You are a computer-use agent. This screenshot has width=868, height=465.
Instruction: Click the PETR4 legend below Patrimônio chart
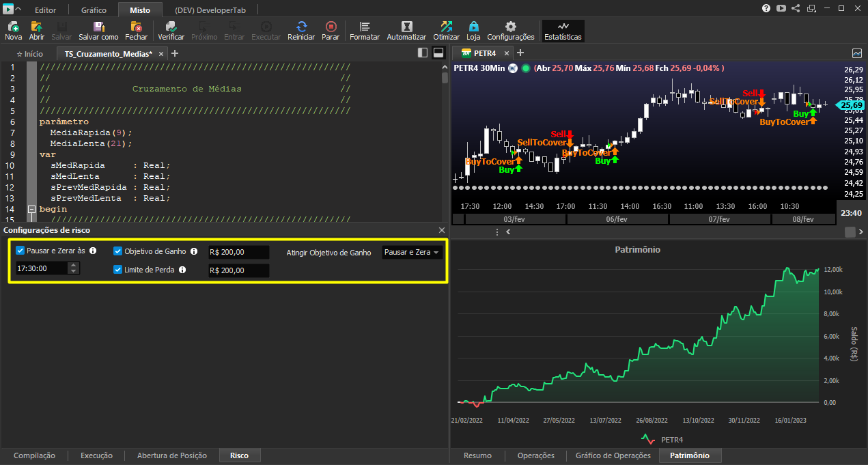coord(662,439)
